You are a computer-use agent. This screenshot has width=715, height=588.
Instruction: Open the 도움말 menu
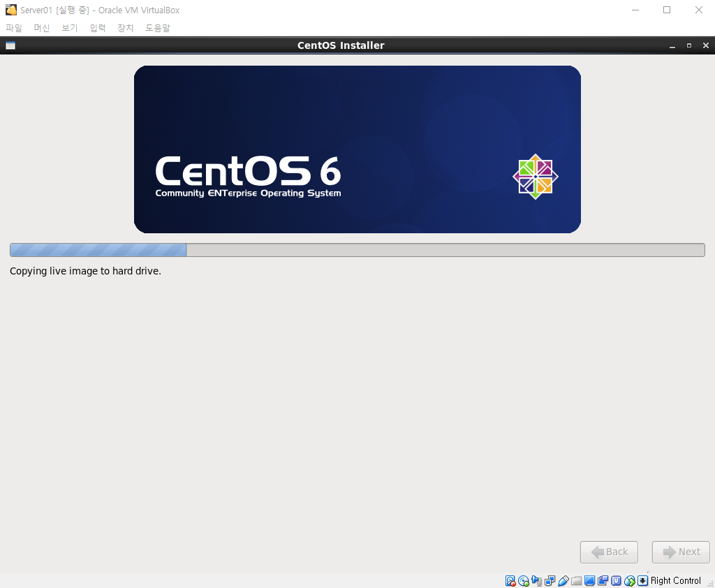point(157,28)
